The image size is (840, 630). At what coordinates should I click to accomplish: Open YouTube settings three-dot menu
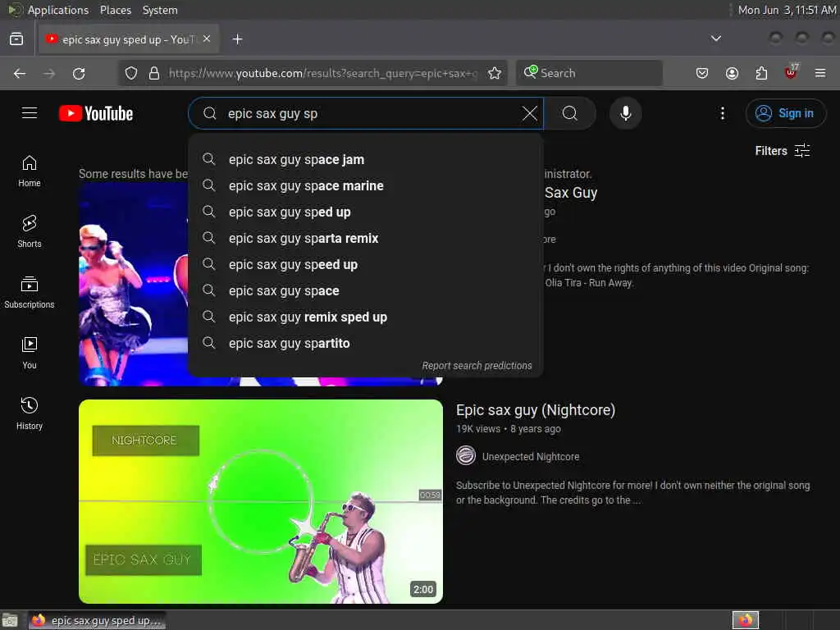click(x=722, y=113)
